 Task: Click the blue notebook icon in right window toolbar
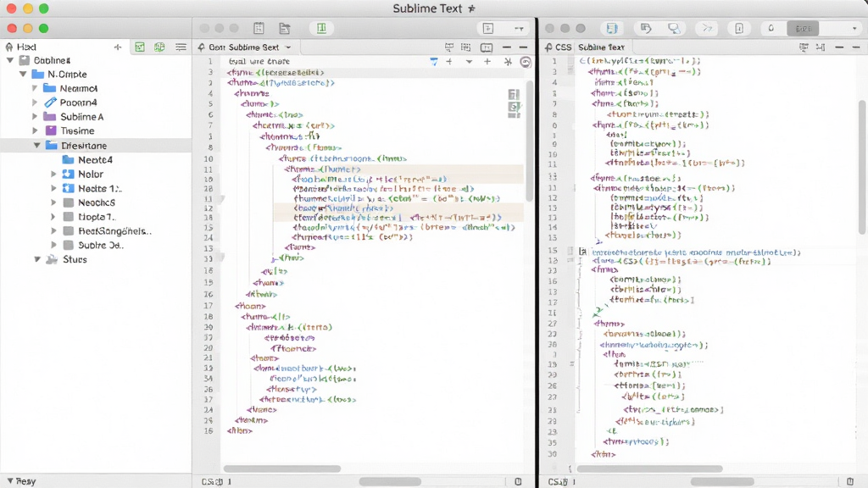(x=612, y=28)
